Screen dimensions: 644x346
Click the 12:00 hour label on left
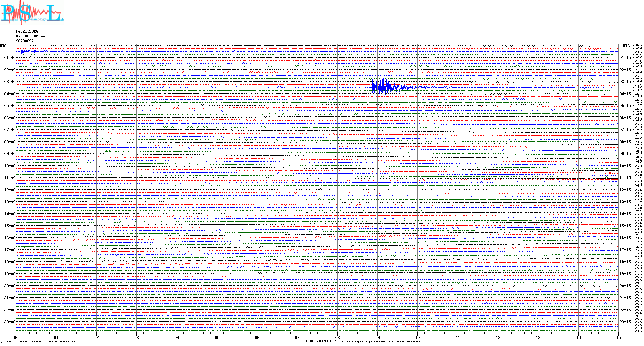pyautogui.click(x=10, y=190)
